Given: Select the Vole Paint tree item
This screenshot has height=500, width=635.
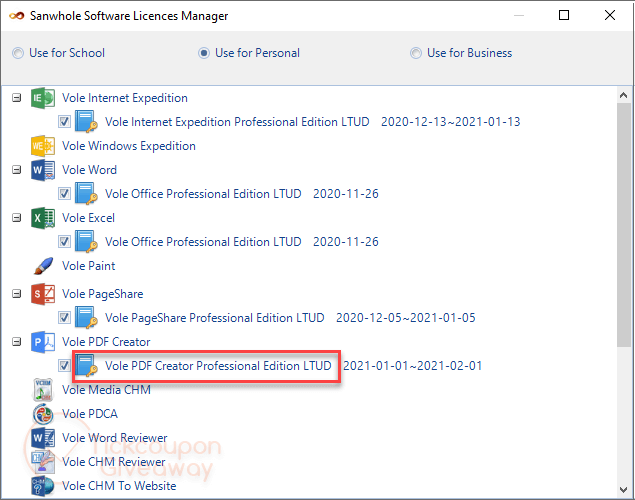Looking at the screenshot, I should [89, 266].
